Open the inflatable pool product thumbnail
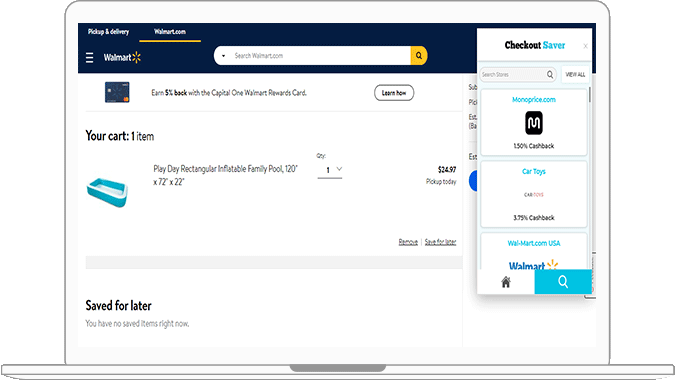This screenshot has width=675, height=380. click(108, 192)
